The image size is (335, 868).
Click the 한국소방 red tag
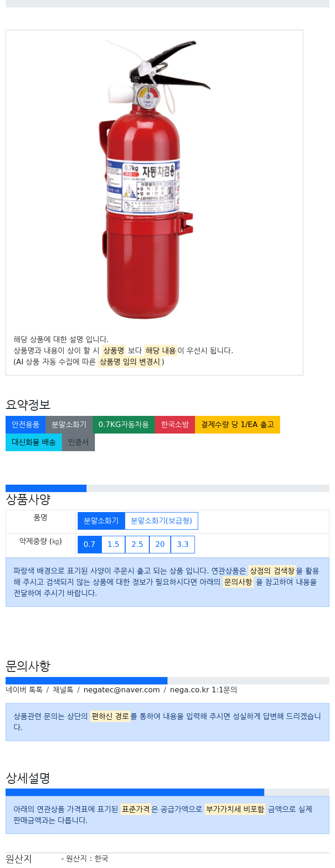[175, 425]
